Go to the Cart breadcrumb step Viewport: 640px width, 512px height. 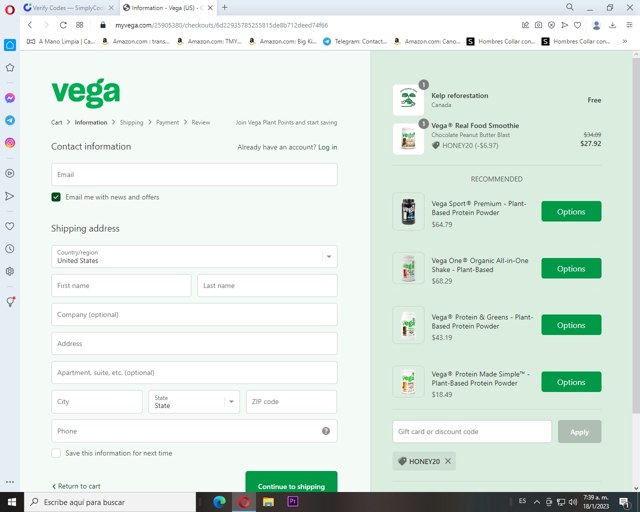[57, 122]
